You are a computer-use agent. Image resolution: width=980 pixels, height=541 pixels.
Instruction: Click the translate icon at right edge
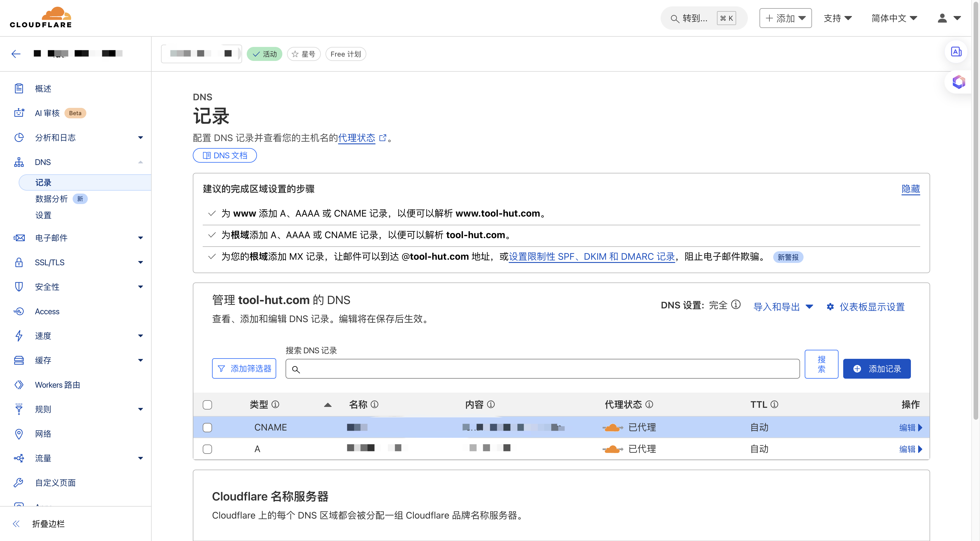(956, 52)
